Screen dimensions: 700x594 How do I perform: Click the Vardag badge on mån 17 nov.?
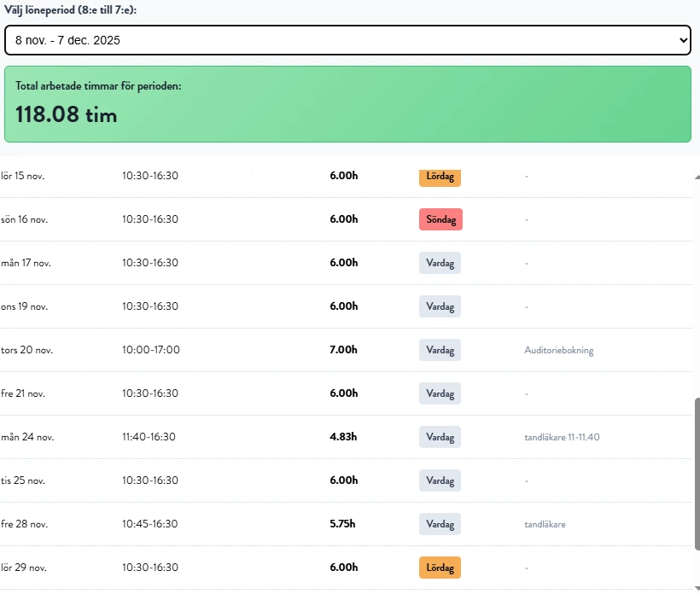pyautogui.click(x=440, y=263)
